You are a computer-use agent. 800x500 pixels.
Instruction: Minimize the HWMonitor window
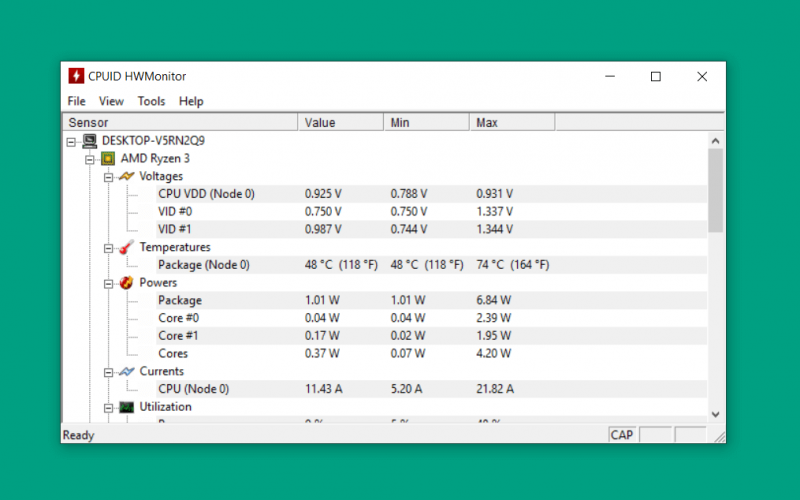tap(610, 77)
